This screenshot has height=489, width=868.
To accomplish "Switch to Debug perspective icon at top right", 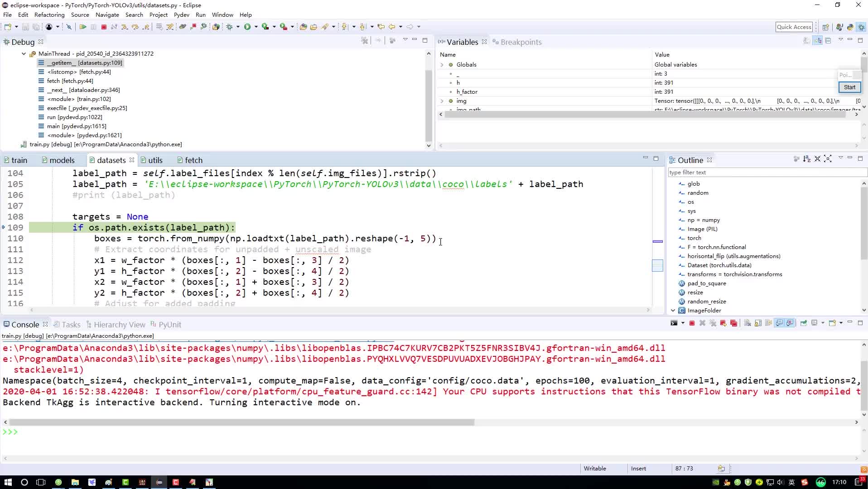I will [x=861, y=27].
